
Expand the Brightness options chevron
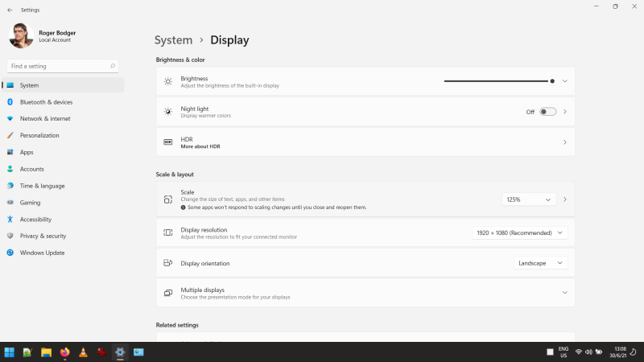tap(565, 81)
